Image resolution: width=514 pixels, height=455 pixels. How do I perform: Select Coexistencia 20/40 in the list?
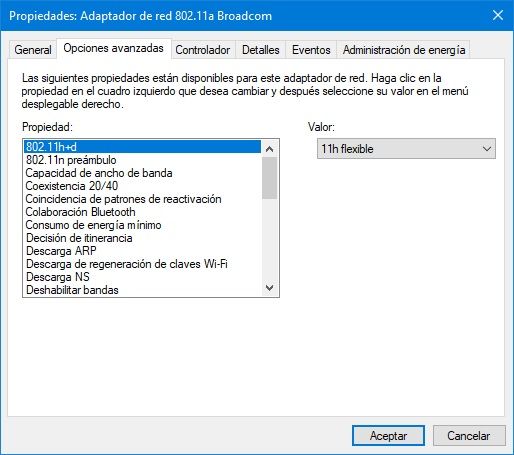[x=142, y=186]
